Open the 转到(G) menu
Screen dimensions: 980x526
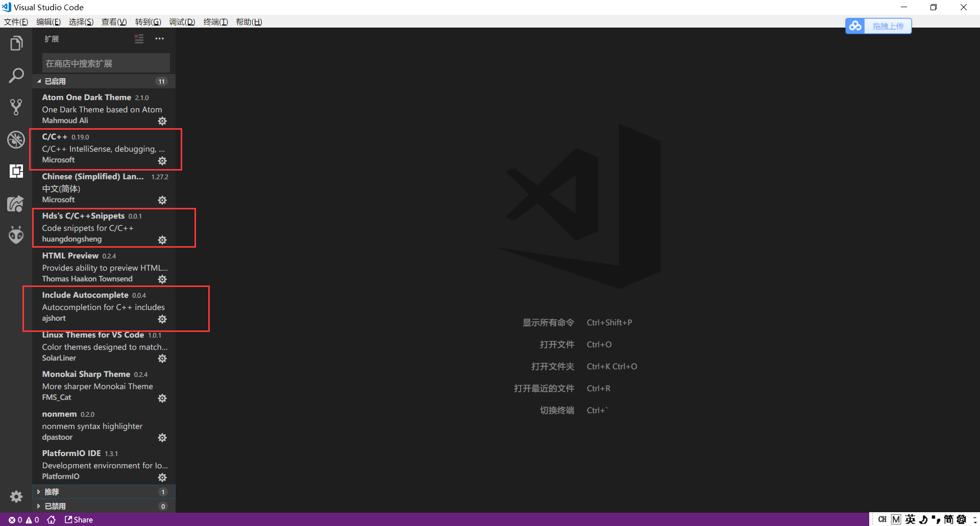pyautogui.click(x=148, y=22)
